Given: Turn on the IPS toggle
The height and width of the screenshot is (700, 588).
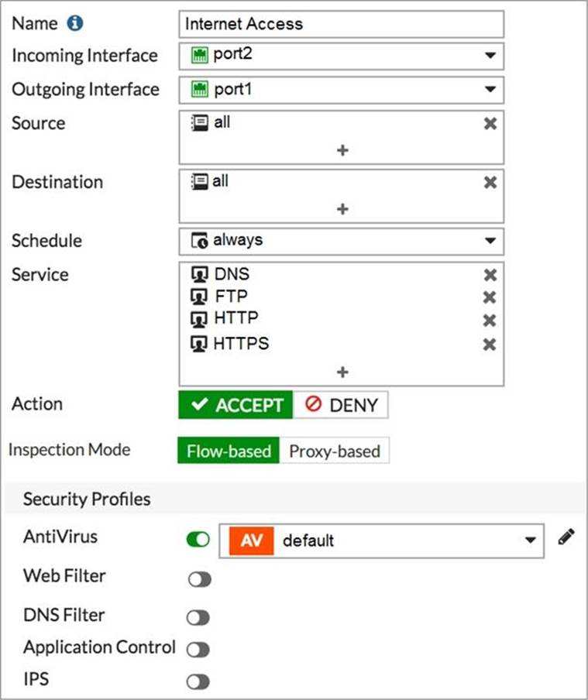Looking at the screenshot, I should (198, 682).
